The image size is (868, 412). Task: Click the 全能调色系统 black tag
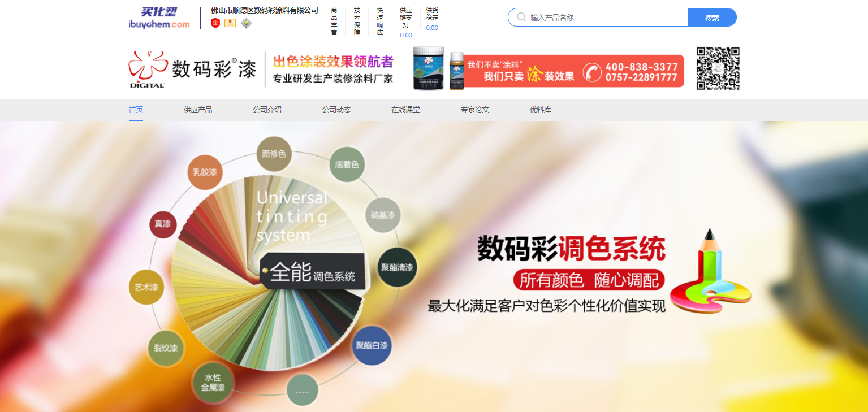313,272
